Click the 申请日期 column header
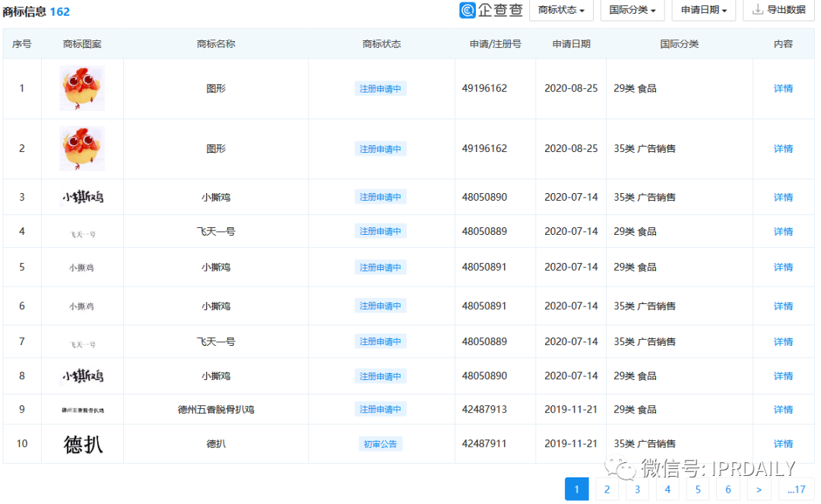Screen dimensions: 821x504 tap(571, 44)
